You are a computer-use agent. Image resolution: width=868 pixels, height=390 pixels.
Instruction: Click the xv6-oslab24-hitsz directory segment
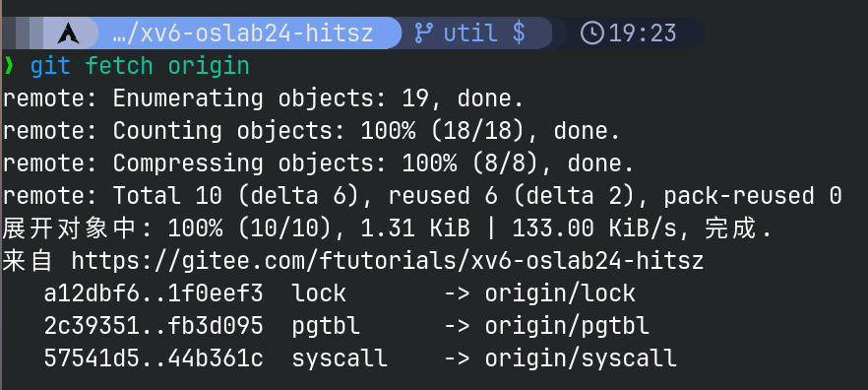pos(242,33)
